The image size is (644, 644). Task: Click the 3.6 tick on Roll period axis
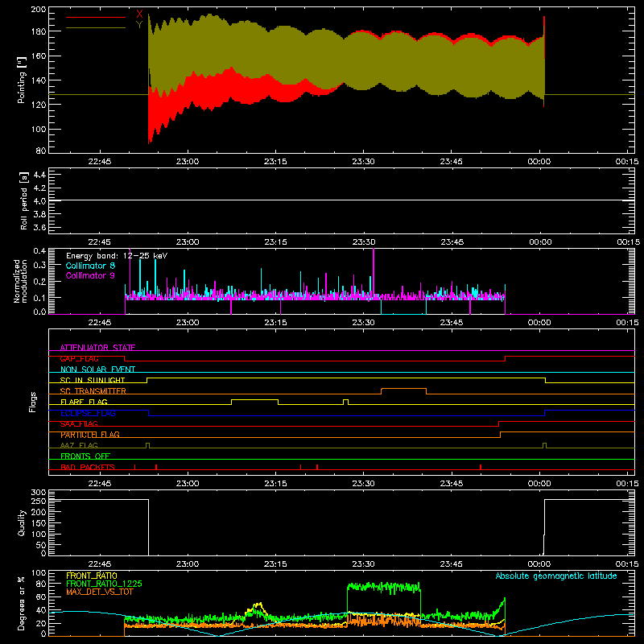[39, 227]
